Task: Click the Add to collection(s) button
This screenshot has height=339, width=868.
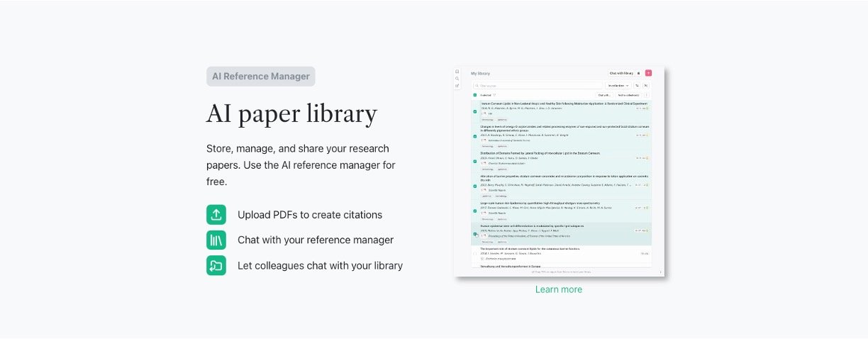Action: click(628, 94)
